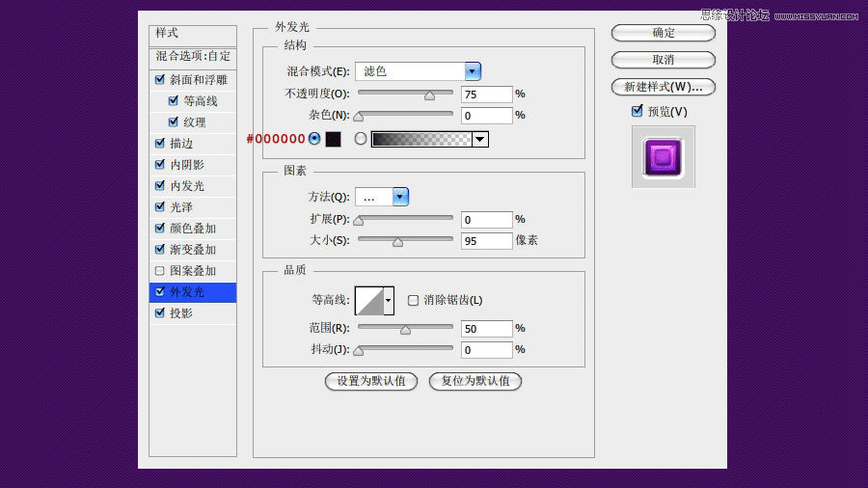Open the 混合模式 dropdown showing 滤色
This screenshot has height=488, width=868.
pyautogui.click(x=418, y=70)
